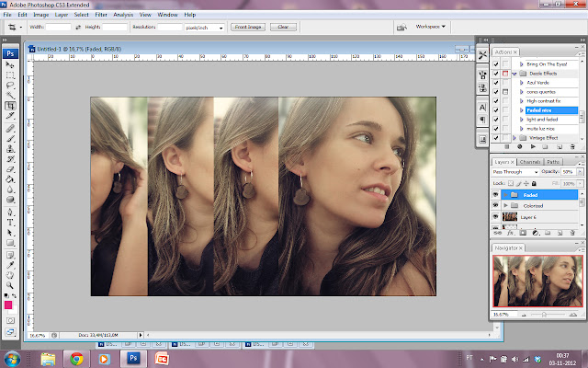Select the Move tool
The height and width of the screenshot is (368, 588).
click(x=10, y=64)
